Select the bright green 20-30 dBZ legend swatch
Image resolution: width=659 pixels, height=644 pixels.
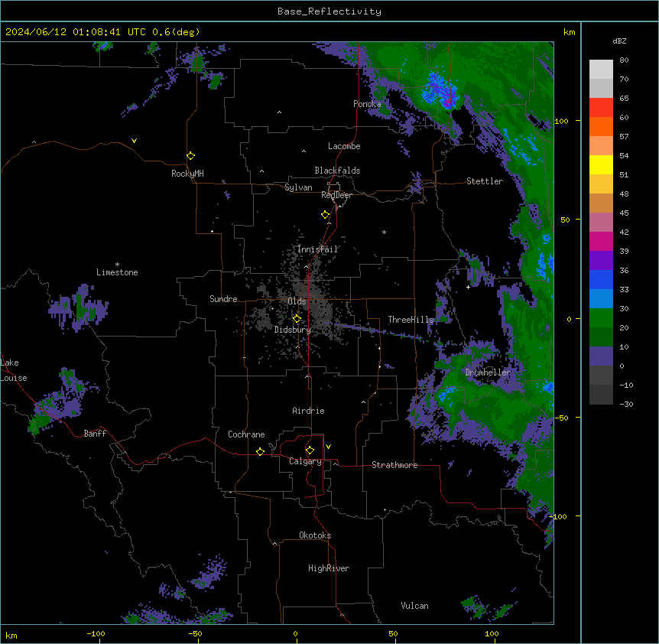pyautogui.click(x=601, y=318)
